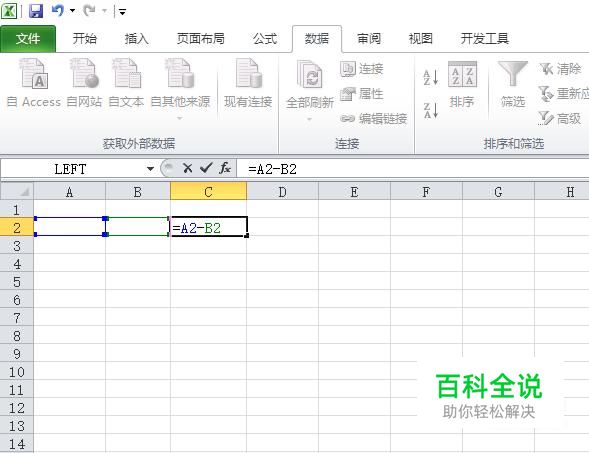
Task: Select column F header
Action: [426, 192]
